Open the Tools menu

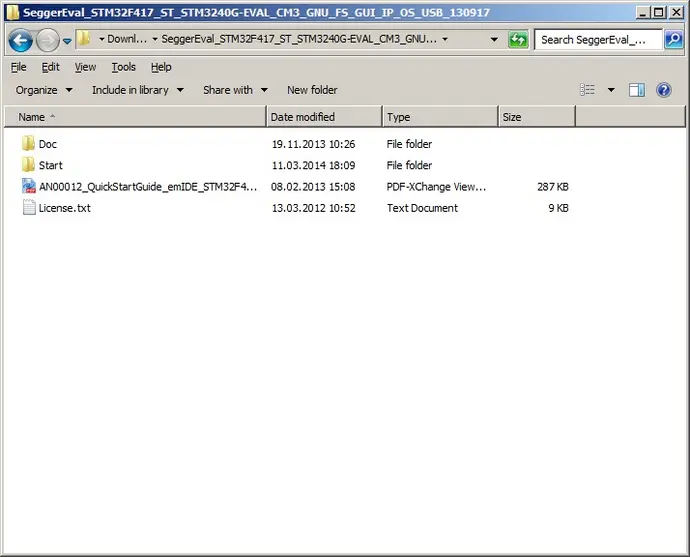pyautogui.click(x=124, y=67)
